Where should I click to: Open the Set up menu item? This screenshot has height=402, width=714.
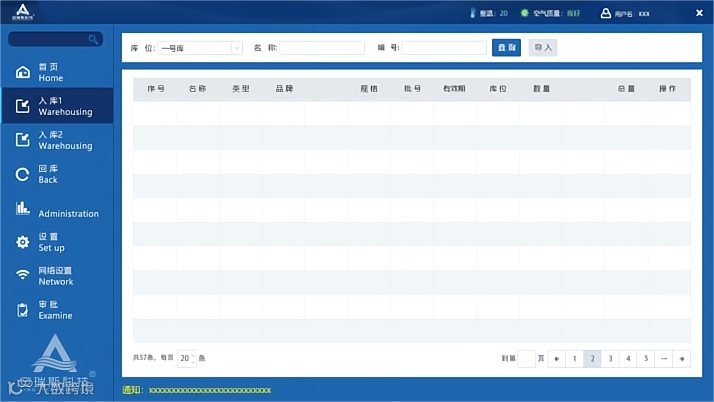[57, 242]
